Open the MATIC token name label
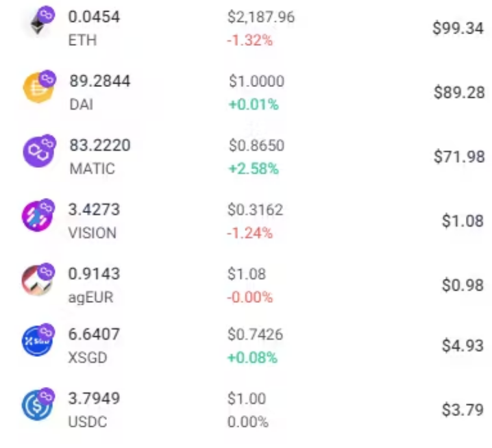Viewport: 492px width, 448px height. [93, 169]
